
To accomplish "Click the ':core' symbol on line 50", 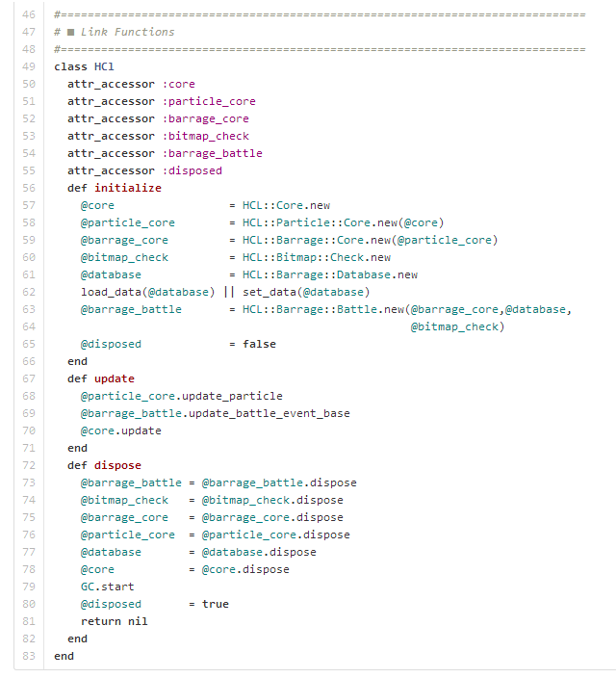I will tap(178, 84).
